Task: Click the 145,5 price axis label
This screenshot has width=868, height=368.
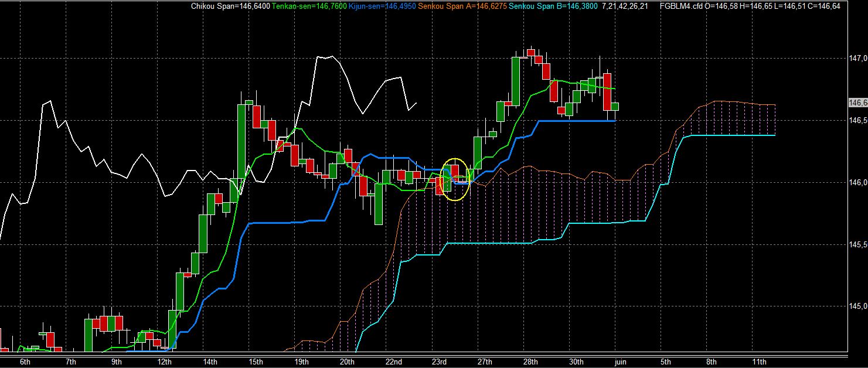Action: pyautogui.click(x=857, y=244)
